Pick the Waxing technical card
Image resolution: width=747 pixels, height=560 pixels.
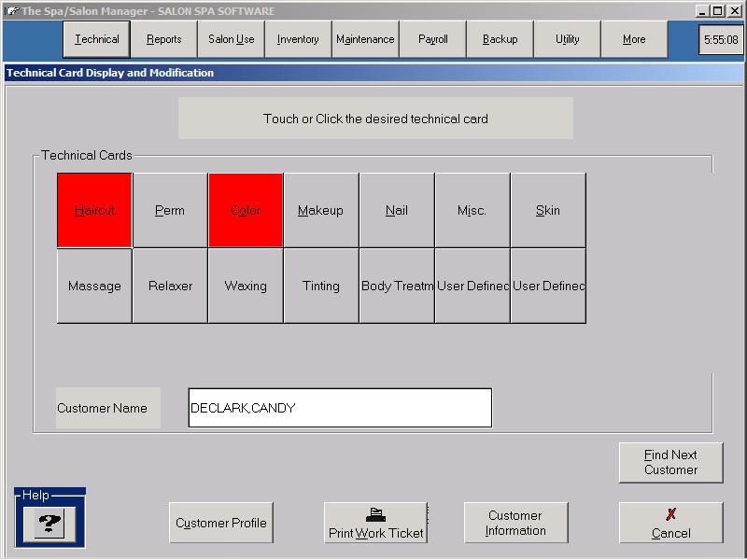(246, 286)
